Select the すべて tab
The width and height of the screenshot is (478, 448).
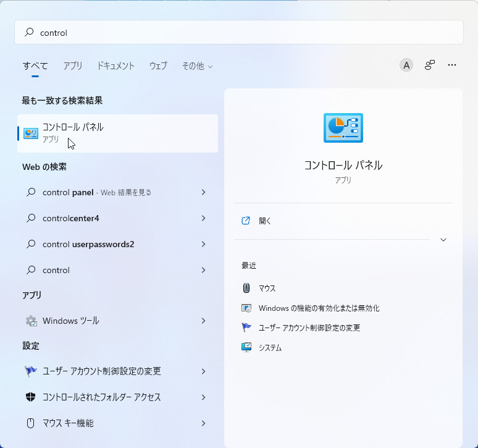(x=35, y=66)
